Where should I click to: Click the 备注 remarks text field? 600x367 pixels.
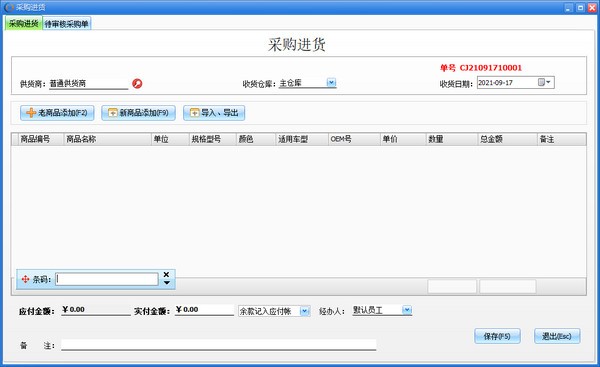coord(218,345)
